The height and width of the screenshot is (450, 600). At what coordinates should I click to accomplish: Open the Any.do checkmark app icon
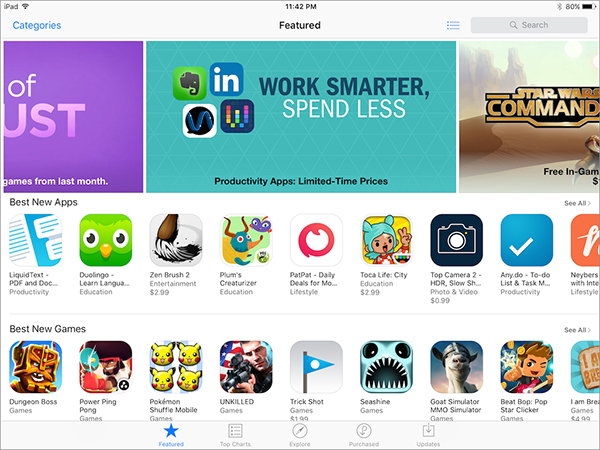[527, 240]
